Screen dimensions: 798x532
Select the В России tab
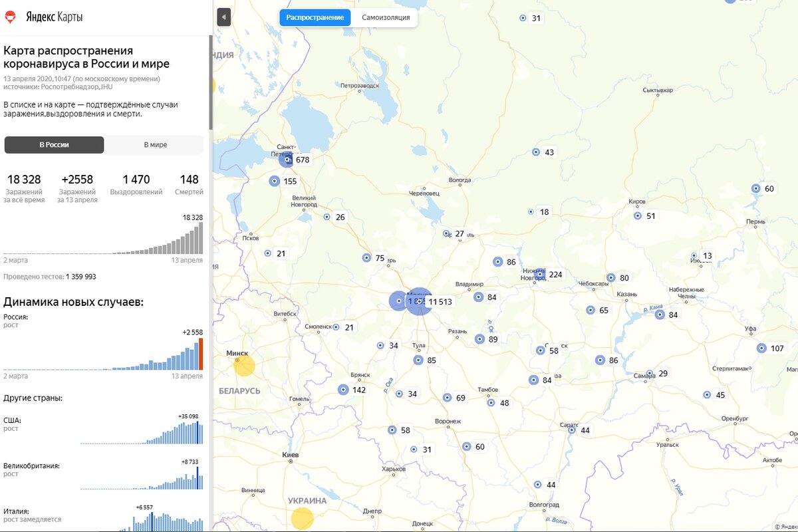pos(53,144)
